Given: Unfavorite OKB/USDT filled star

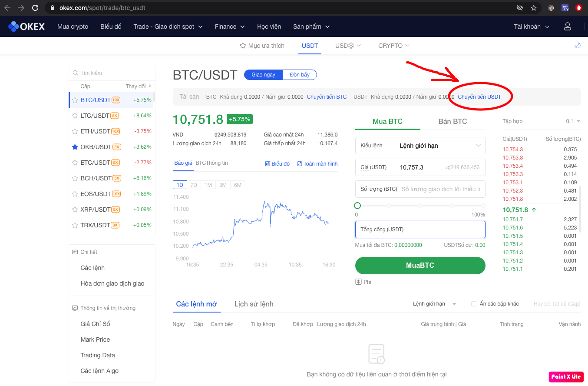Looking at the screenshot, I should click(x=75, y=147).
